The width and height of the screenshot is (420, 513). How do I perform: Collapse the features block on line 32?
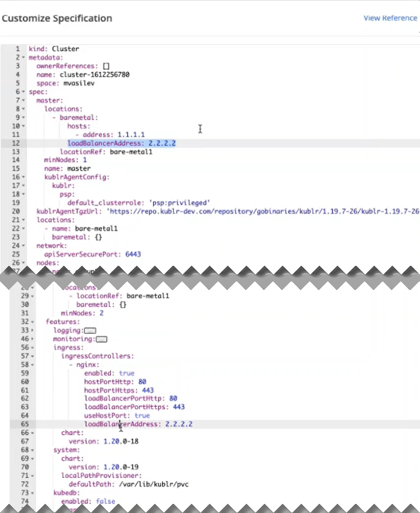tap(32, 322)
